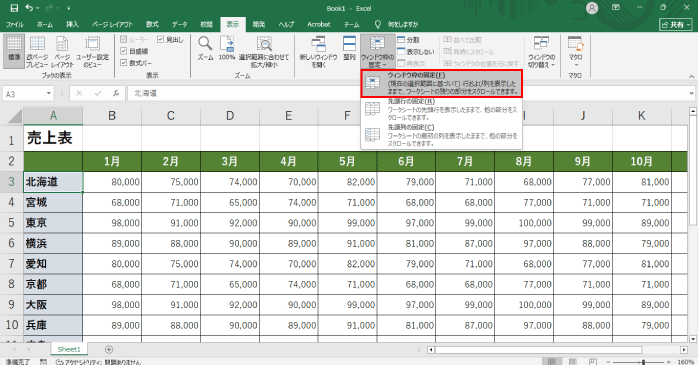This screenshot has height=365, width=698.
Task: Click 表示しない hide window
Action: click(x=415, y=52)
